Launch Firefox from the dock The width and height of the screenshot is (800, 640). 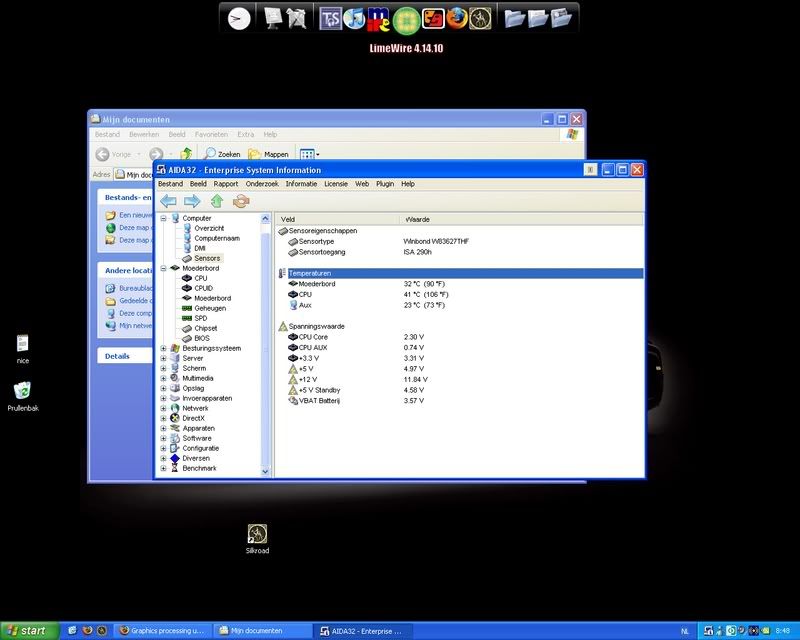[x=457, y=18]
